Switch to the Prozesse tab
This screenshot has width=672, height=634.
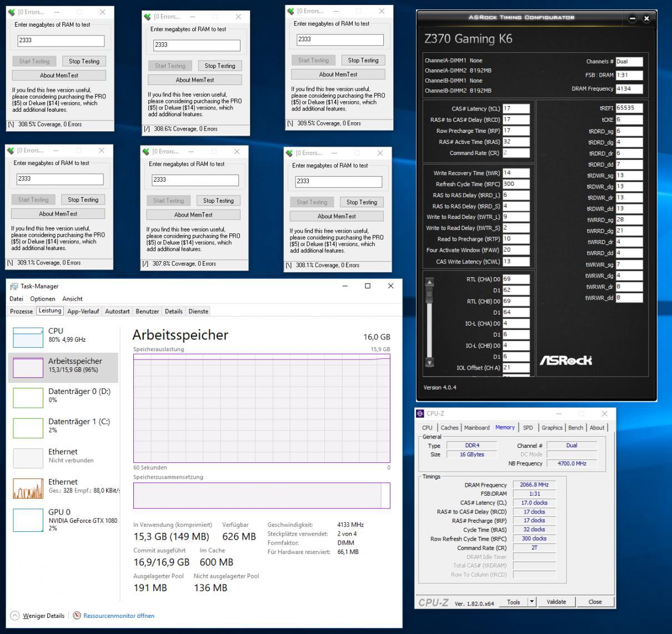22,311
